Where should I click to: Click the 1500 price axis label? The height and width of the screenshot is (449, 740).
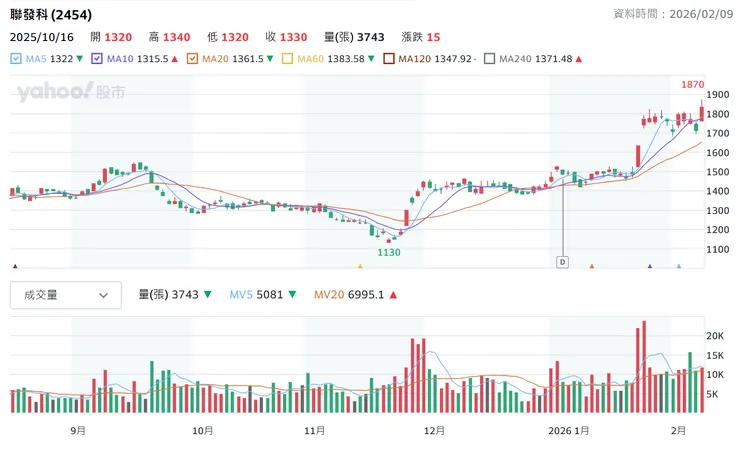click(718, 172)
